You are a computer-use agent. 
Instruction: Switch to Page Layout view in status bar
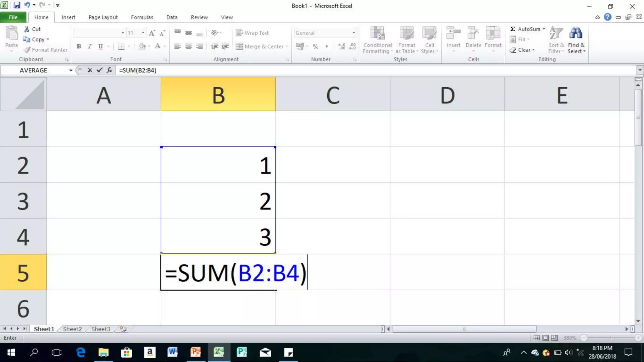point(546,338)
